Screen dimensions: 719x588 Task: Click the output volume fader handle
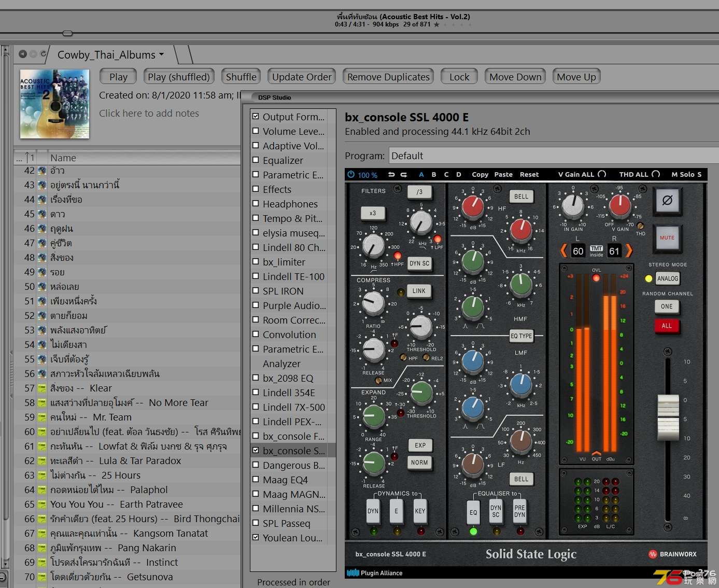[668, 417]
